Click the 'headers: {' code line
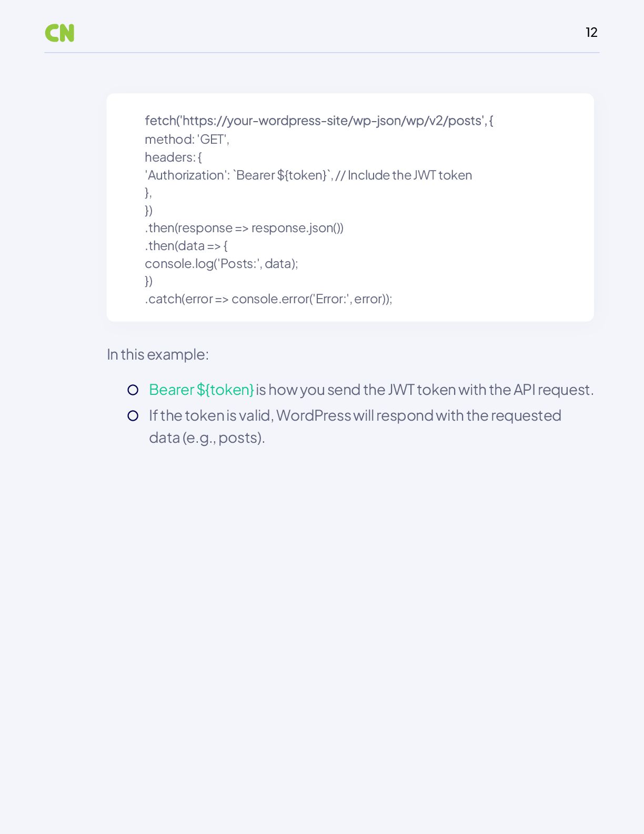Image resolution: width=644 pixels, height=834 pixels. [x=173, y=157]
